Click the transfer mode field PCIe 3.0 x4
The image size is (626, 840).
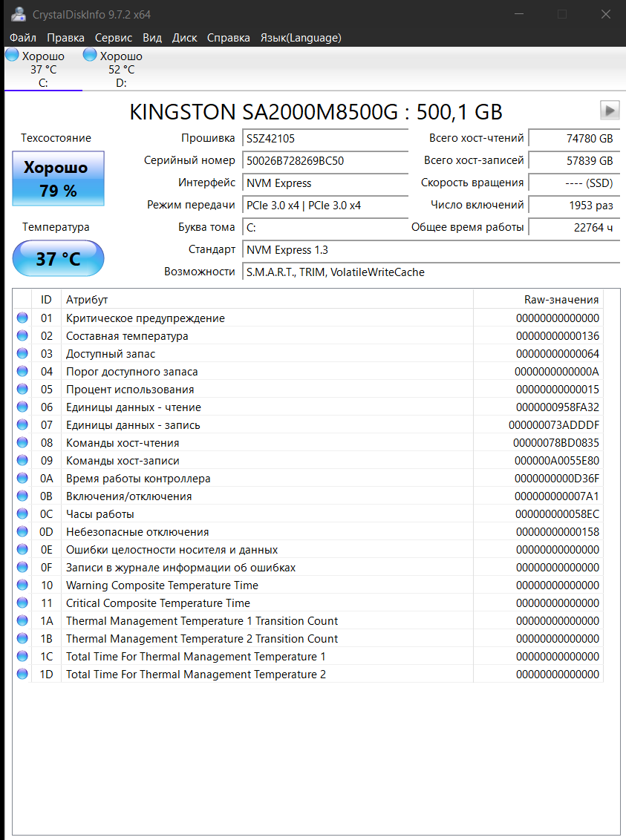[x=325, y=206]
